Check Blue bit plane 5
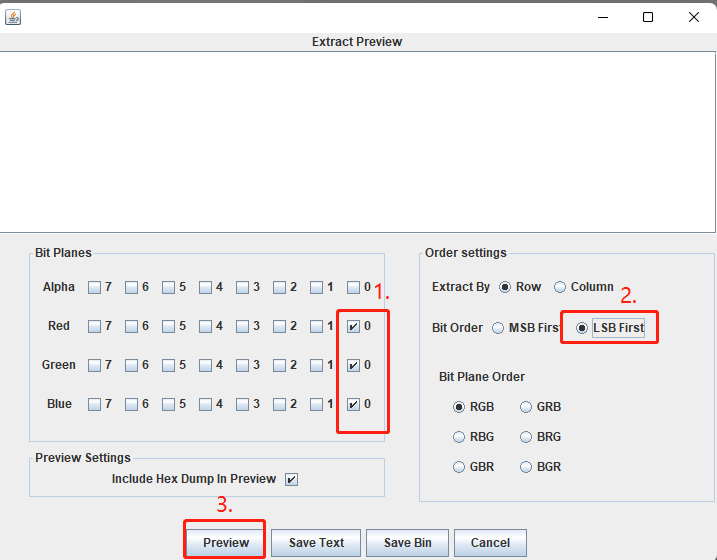717x560 pixels. pos(169,405)
